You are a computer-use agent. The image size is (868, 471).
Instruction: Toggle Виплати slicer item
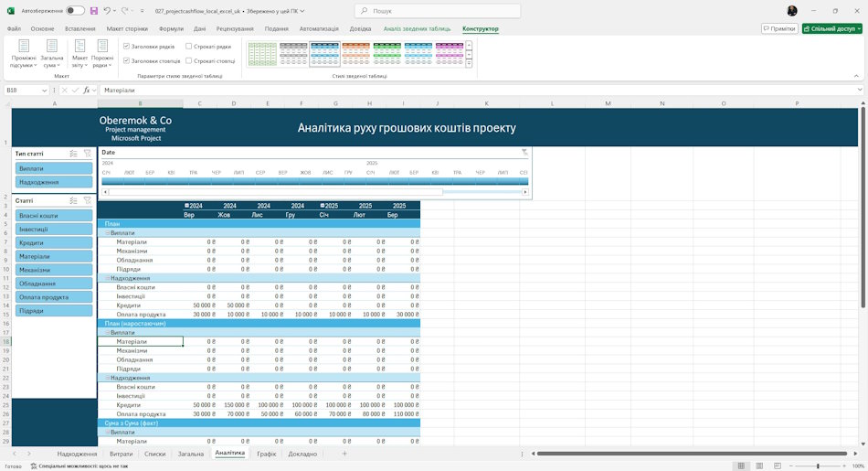[x=54, y=168]
